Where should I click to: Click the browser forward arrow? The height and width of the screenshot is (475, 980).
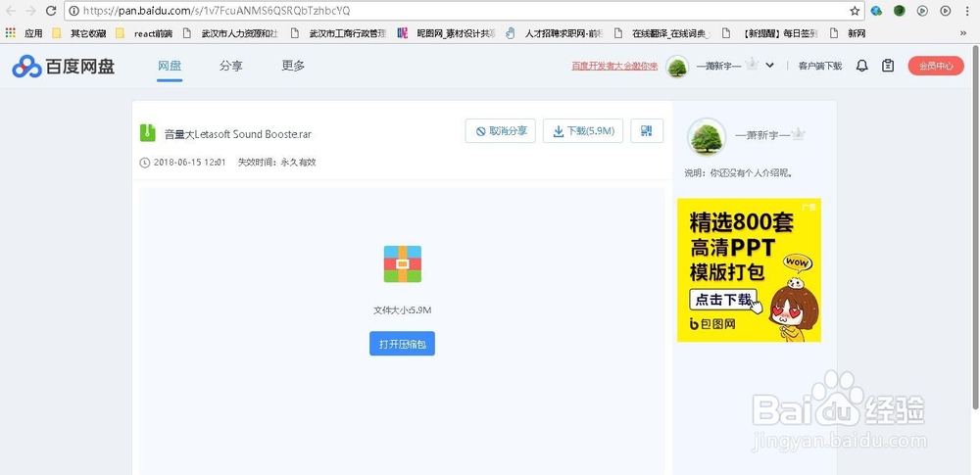[30, 11]
